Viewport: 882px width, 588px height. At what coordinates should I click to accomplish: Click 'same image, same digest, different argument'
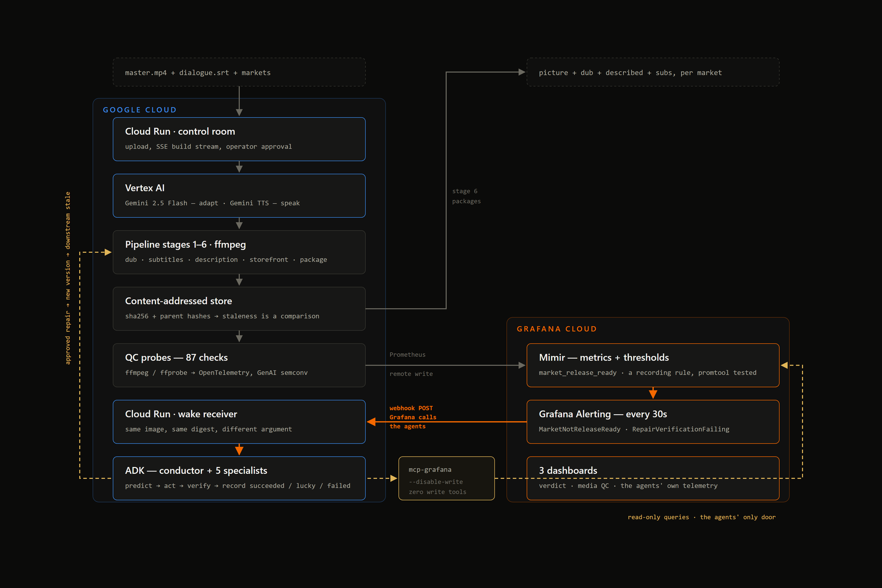pyautogui.click(x=208, y=429)
